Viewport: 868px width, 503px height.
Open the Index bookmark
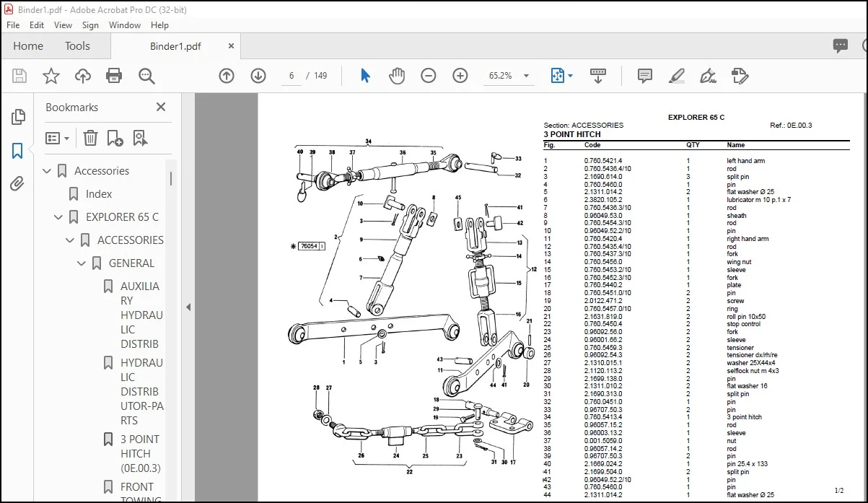(x=99, y=194)
